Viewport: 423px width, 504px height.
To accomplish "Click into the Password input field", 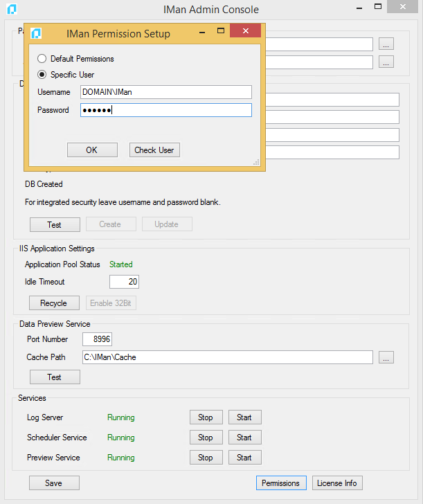I will click(x=165, y=110).
